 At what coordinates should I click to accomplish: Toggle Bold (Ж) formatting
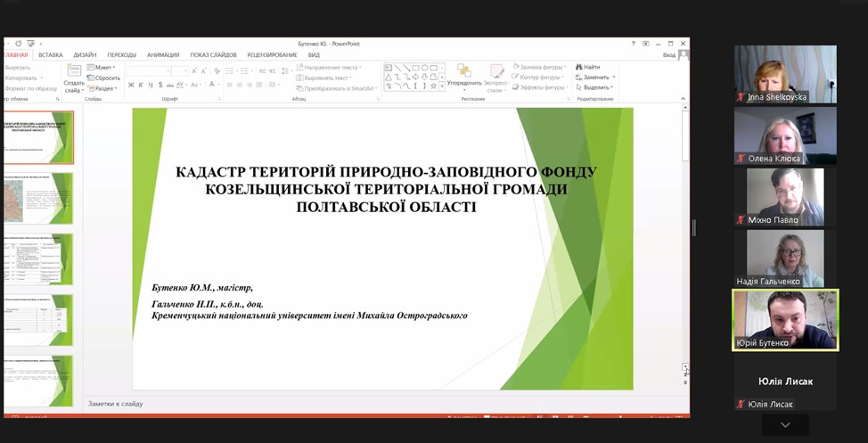pos(131,85)
